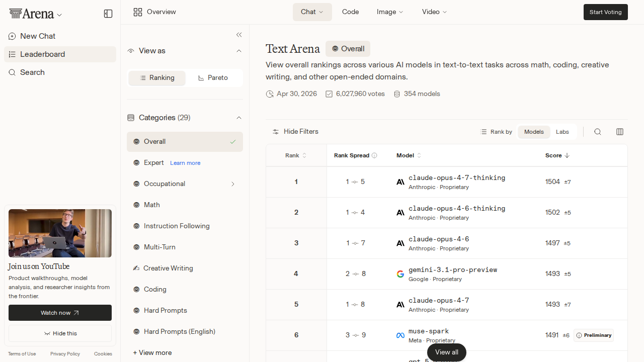644x362 pixels.
Task: Click the votes checkmark icon
Action: (329, 94)
